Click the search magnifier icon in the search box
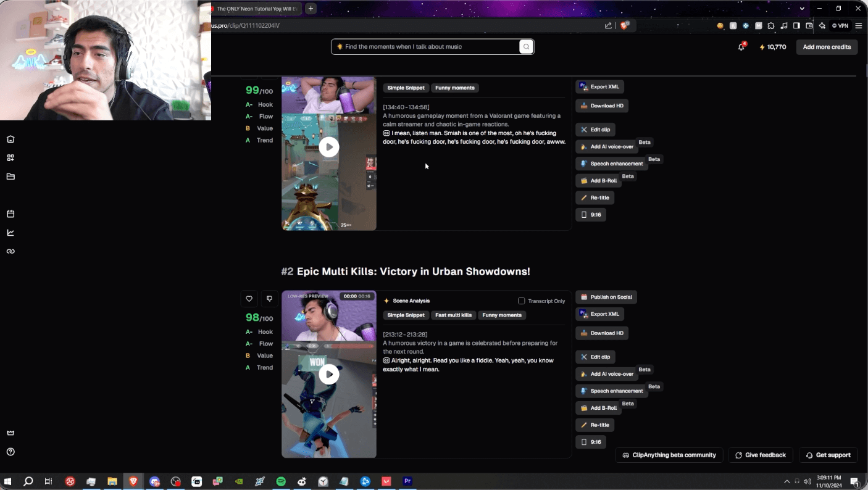 [526, 47]
